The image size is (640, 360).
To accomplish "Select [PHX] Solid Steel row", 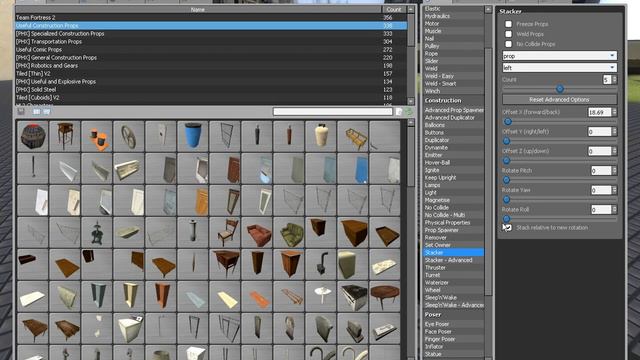I will (211, 89).
